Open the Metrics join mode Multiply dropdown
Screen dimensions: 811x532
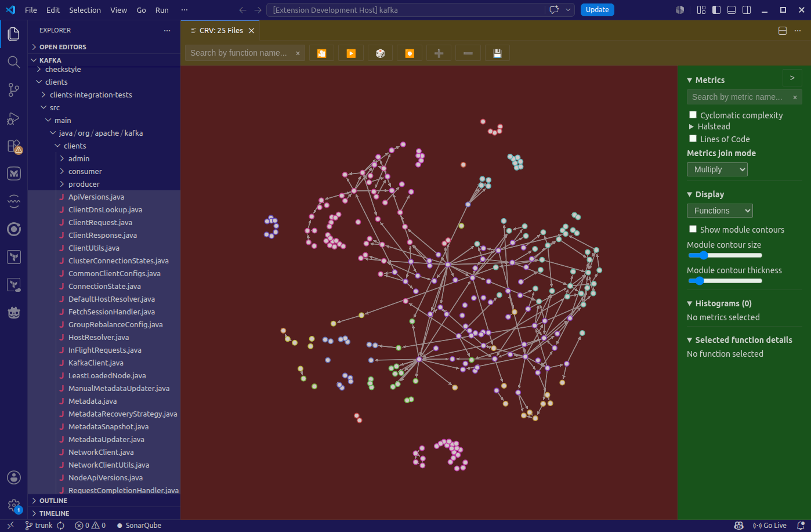[x=717, y=169]
